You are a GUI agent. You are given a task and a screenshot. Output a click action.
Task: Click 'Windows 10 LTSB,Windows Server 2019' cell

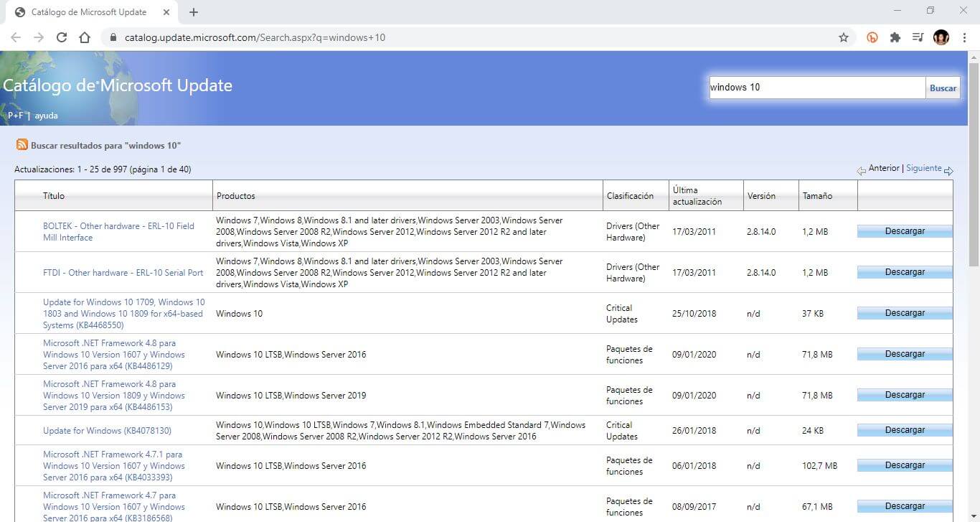[x=291, y=396]
